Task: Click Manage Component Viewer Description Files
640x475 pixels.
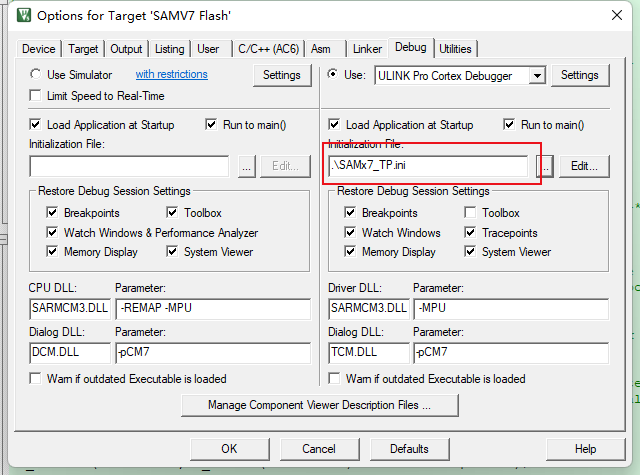Action: tap(319, 405)
